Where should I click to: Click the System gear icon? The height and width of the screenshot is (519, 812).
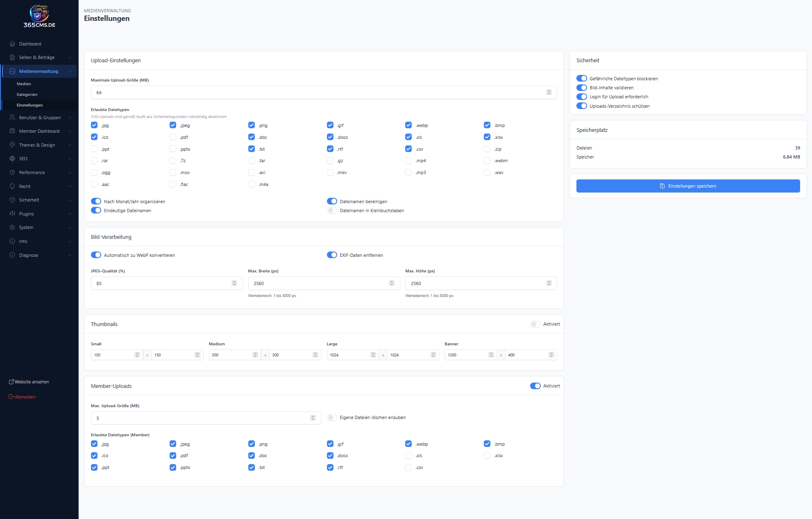click(12, 227)
